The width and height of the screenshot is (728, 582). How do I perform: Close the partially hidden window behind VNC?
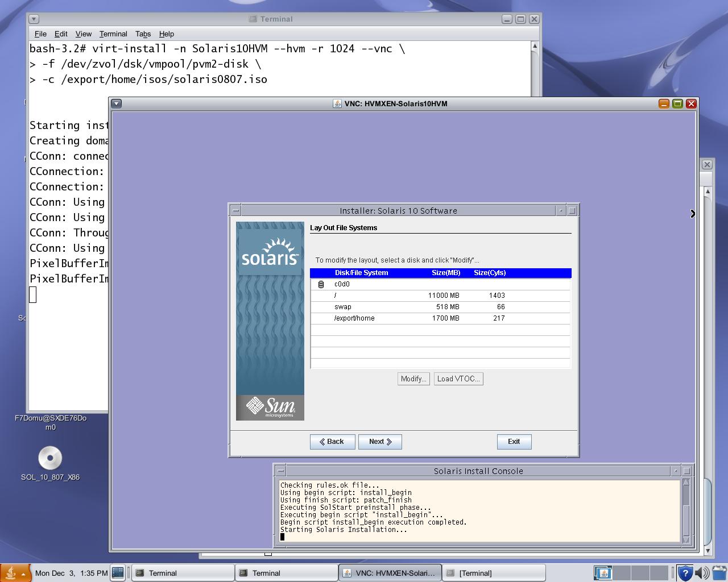pyautogui.click(x=707, y=164)
